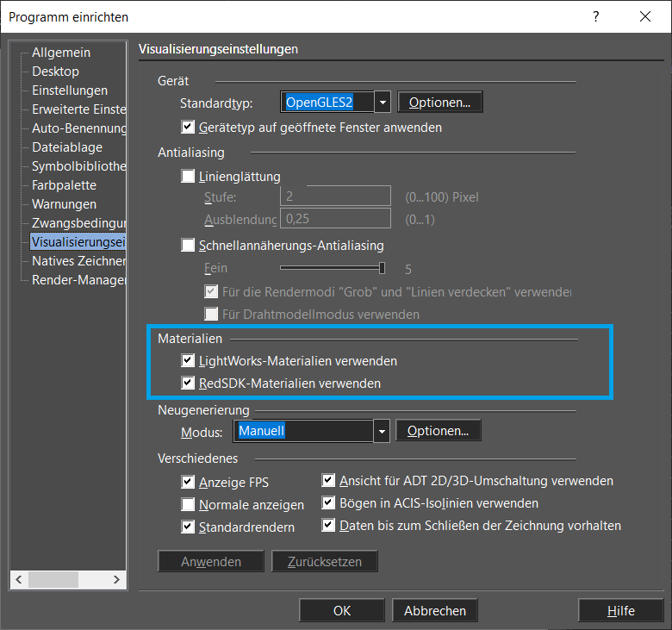Open Erweiterte Einstellungen tree entry
This screenshot has width=672, height=630.
[79, 109]
